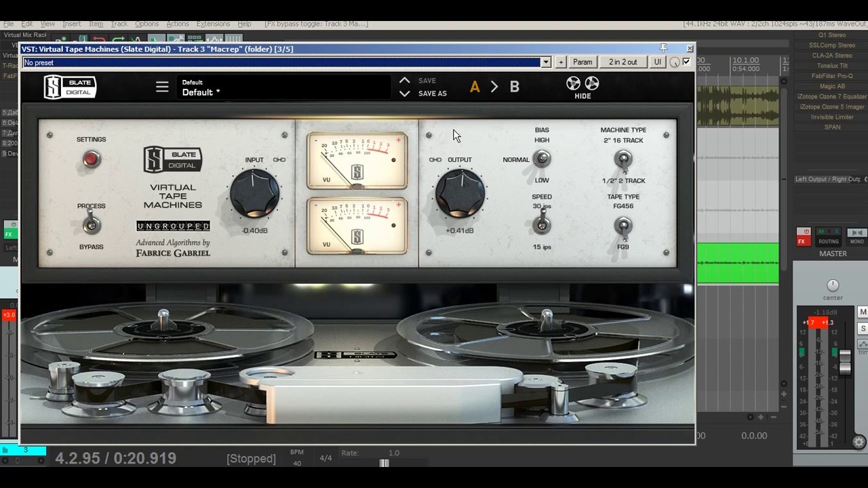Flip the Speed toggle switch
The image size is (868, 488).
tap(541, 224)
